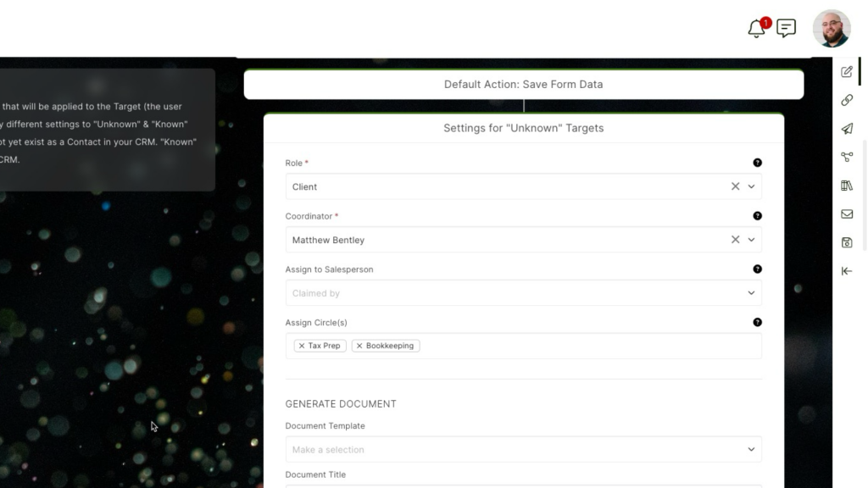Open the chat messages icon
This screenshot has height=488, width=868.
[787, 29]
